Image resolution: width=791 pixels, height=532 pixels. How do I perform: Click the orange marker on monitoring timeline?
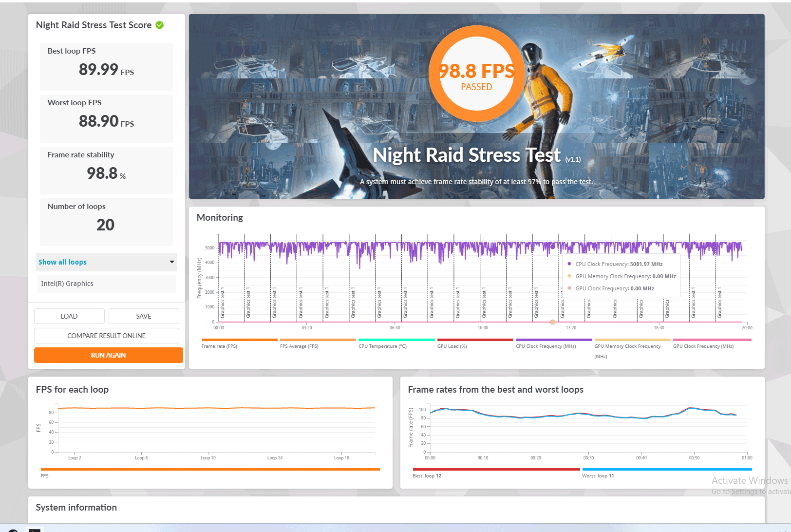click(552, 322)
